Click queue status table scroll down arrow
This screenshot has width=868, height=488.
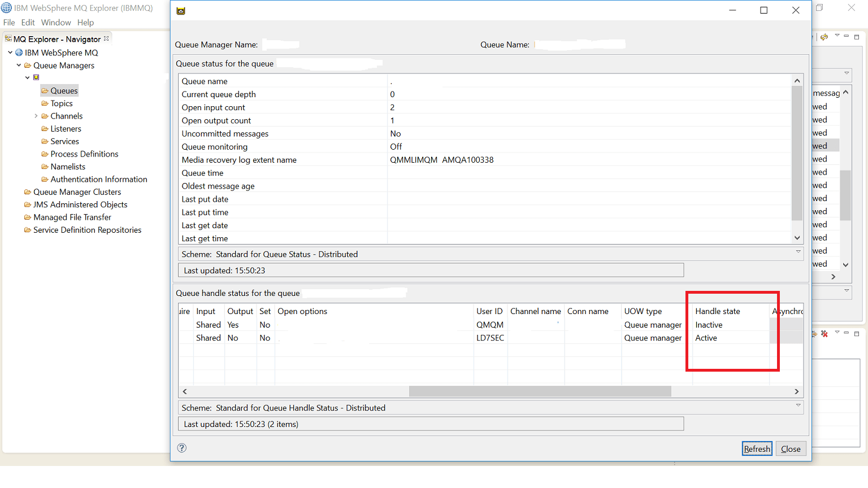pyautogui.click(x=797, y=238)
